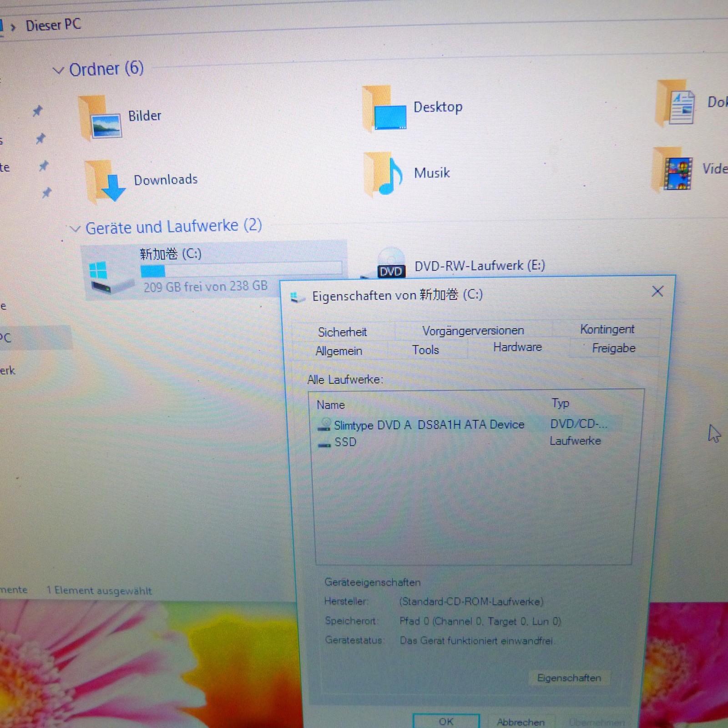Viewport: 728px width, 728px height.
Task: Switch to the Allgemein tab
Action: 339,351
